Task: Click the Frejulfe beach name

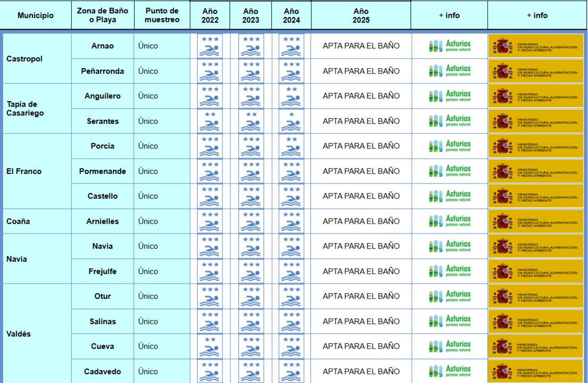Action: [103, 271]
